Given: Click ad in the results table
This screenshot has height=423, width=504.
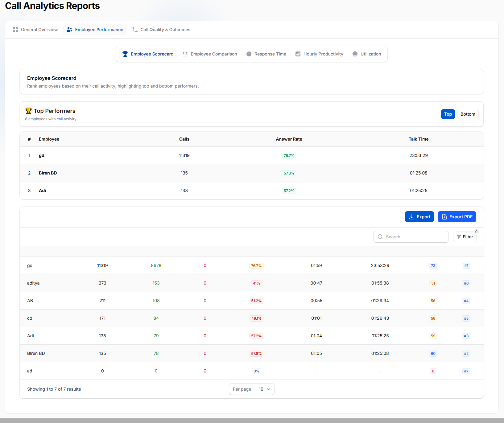Looking at the screenshot, I should 30,371.
